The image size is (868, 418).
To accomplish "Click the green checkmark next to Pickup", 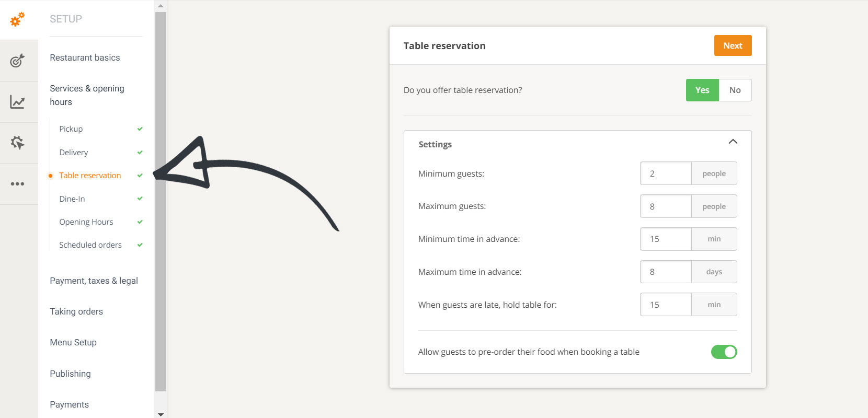I will 139,129.
